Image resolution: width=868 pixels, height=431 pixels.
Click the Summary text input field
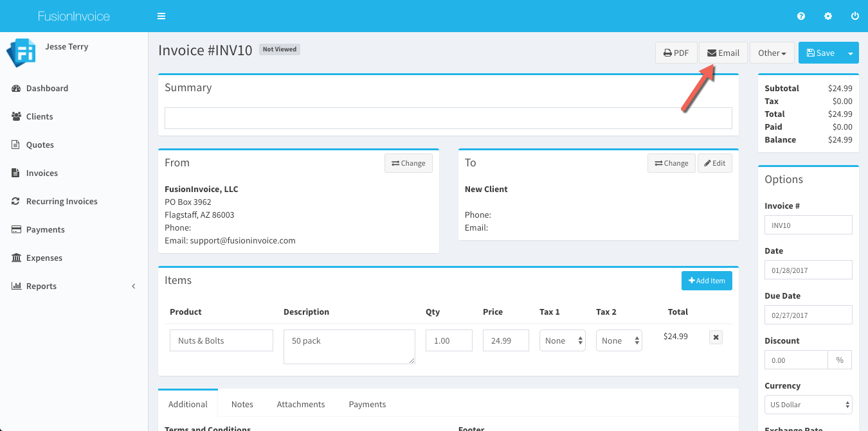(x=448, y=118)
